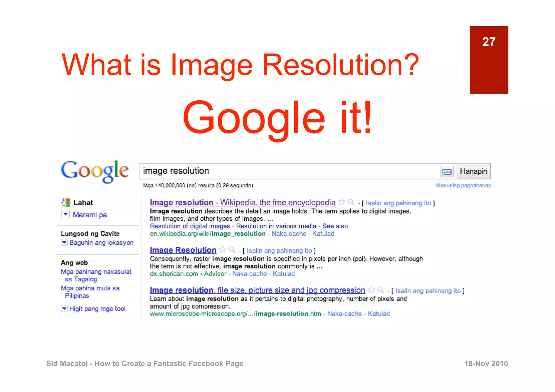Screen dimensions: 555x392
Task: Open Naka-cache for dx.sheridan.com result
Action: pyautogui.click(x=249, y=274)
